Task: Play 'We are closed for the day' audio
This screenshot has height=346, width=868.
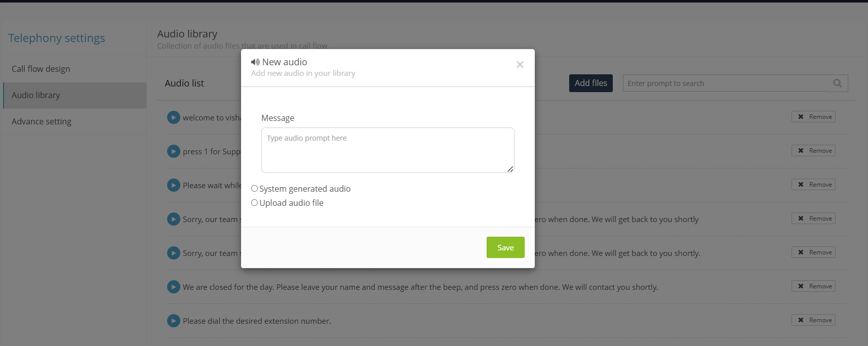Action: pos(174,287)
